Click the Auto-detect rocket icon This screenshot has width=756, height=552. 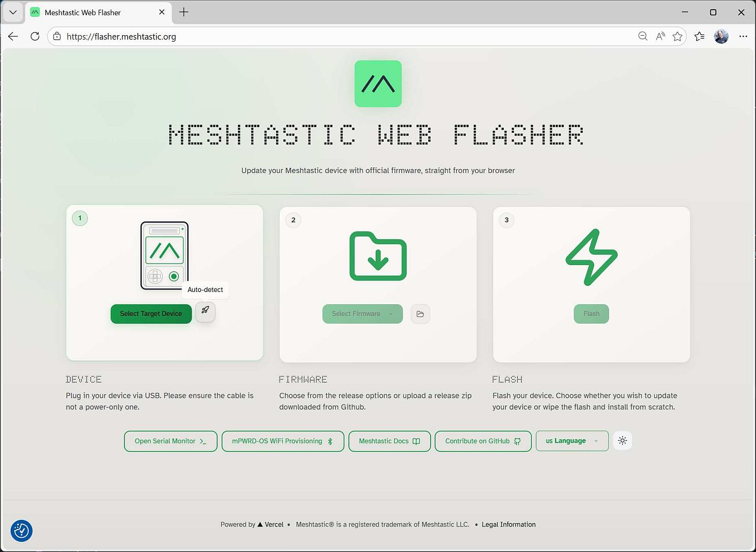pyautogui.click(x=205, y=312)
